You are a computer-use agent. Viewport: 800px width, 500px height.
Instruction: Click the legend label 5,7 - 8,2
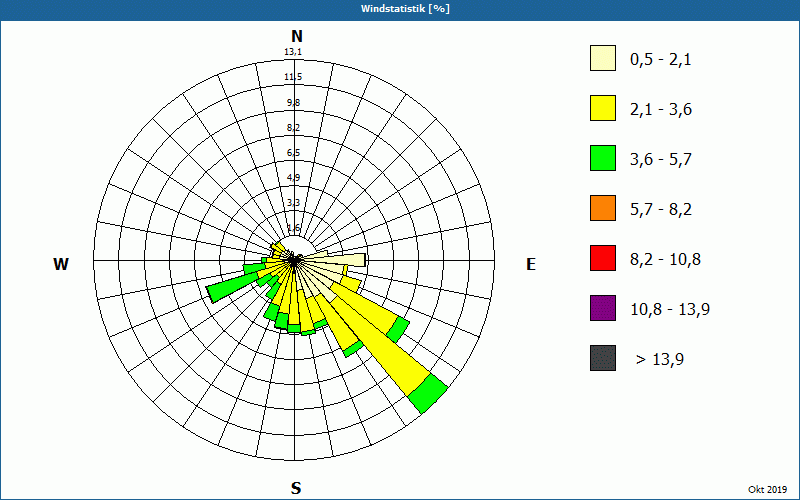[661, 210]
